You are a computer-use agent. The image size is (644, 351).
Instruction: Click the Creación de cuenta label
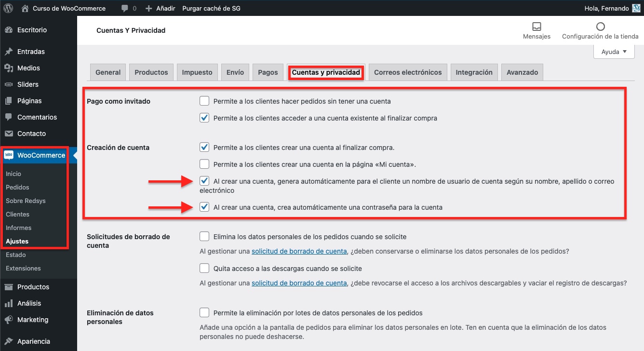(118, 148)
